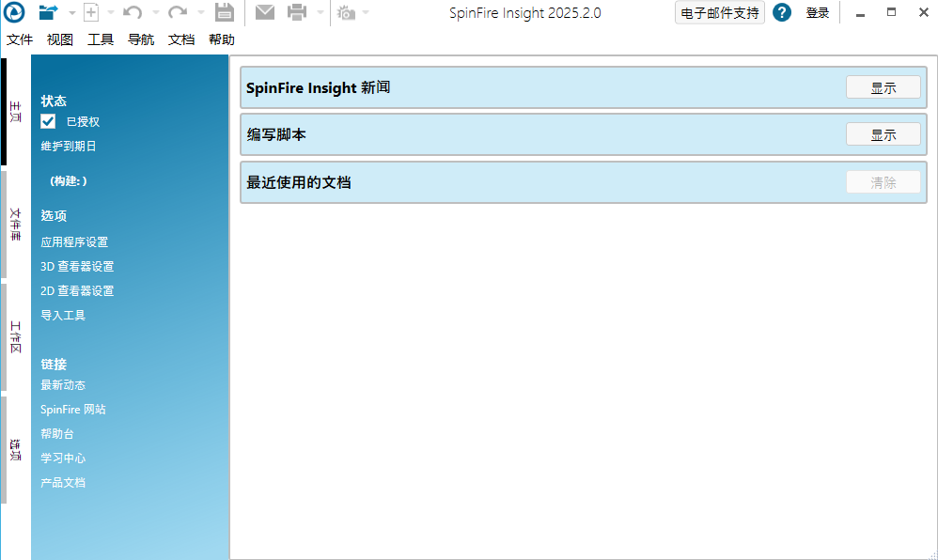Screen dimensions: 938x560
Task: Click 清除 for recent documents
Action: coord(883,182)
